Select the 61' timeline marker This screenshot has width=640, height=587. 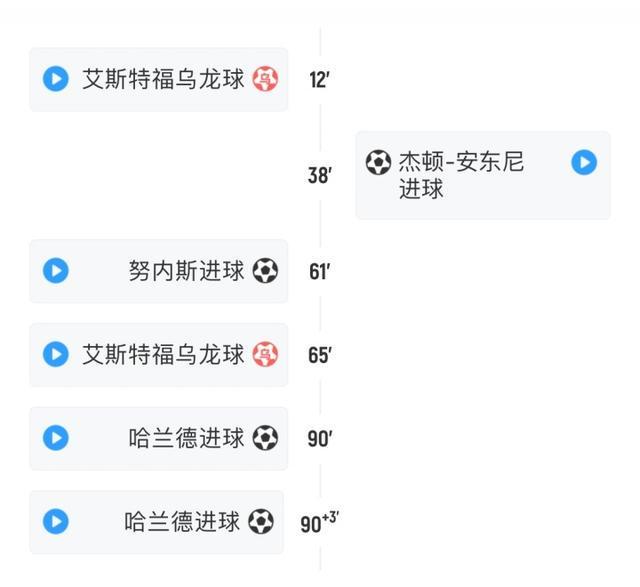(319, 272)
